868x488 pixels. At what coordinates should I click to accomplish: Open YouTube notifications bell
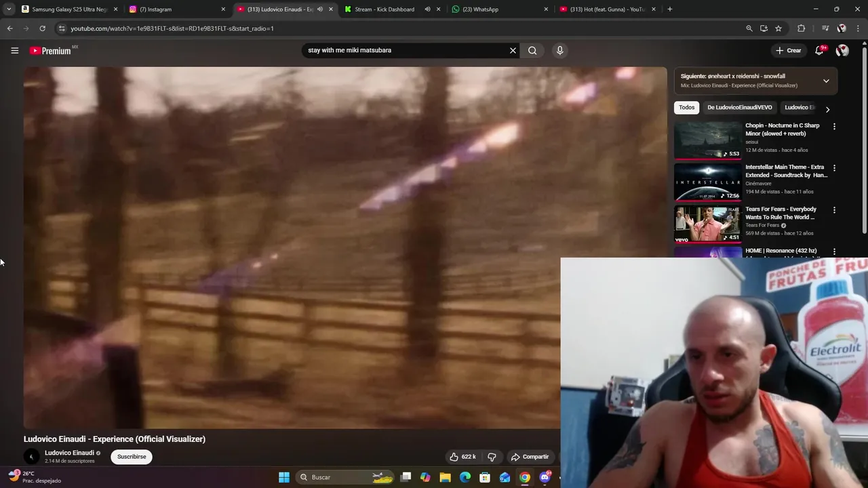[x=819, y=50]
